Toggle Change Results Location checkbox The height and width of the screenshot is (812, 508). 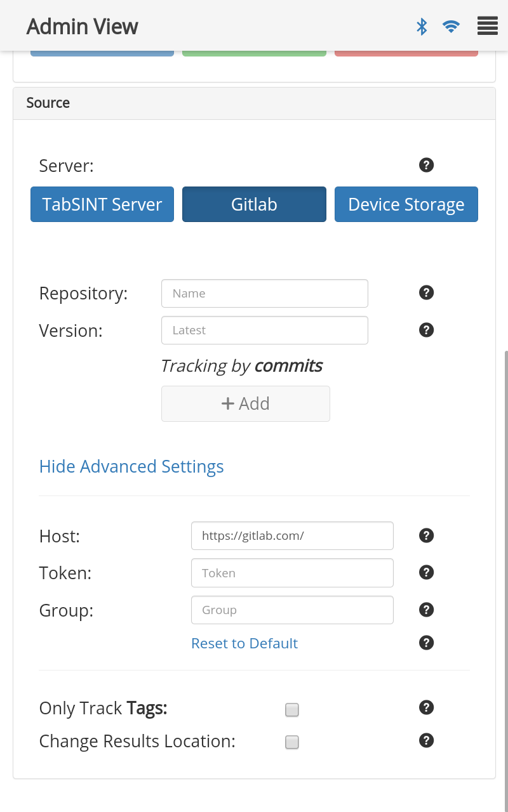292,742
